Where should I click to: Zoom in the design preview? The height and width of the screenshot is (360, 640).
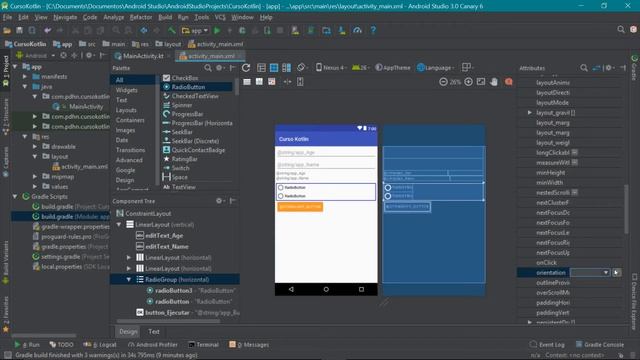[469, 82]
